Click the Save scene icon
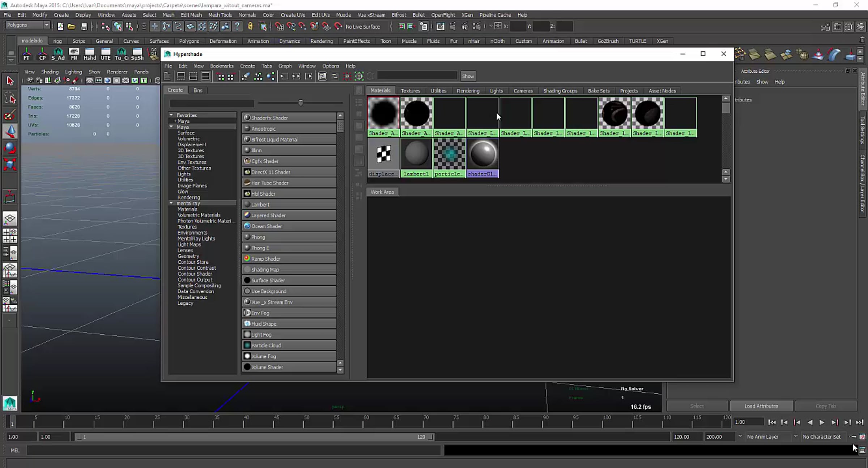868x468 pixels. (84, 26)
